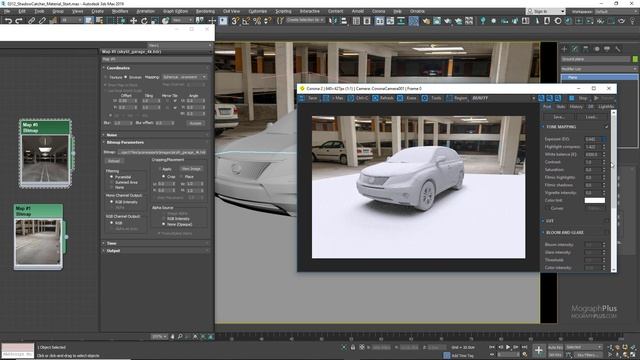Open Render Setup teapot icon
The height and width of the screenshot is (360, 640).
coord(426,20)
